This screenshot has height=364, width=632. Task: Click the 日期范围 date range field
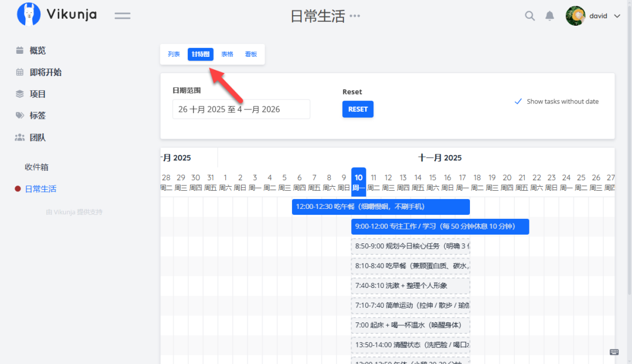[241, 109]
